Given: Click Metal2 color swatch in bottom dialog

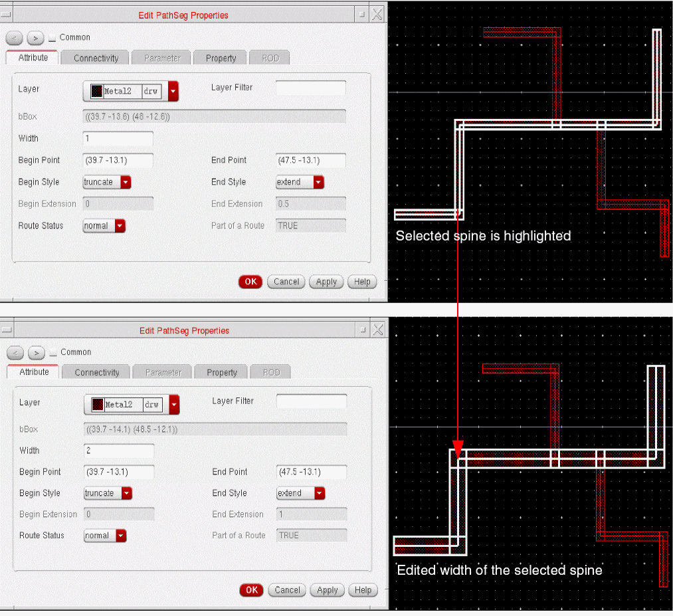Looking at the screenshot, I should coord(98,405).
